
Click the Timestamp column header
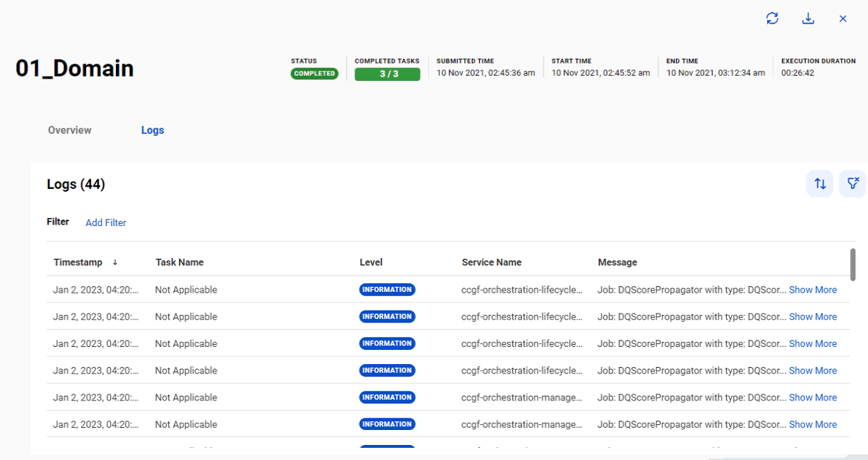78,263
